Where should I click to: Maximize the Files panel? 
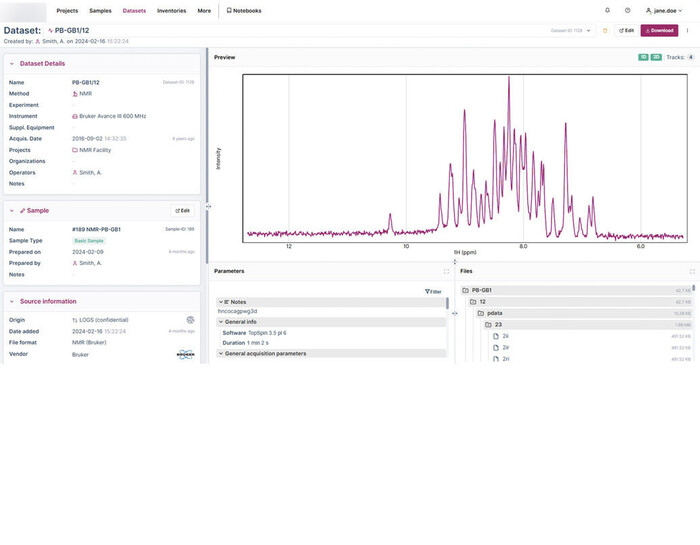click(x=692, y=271)
